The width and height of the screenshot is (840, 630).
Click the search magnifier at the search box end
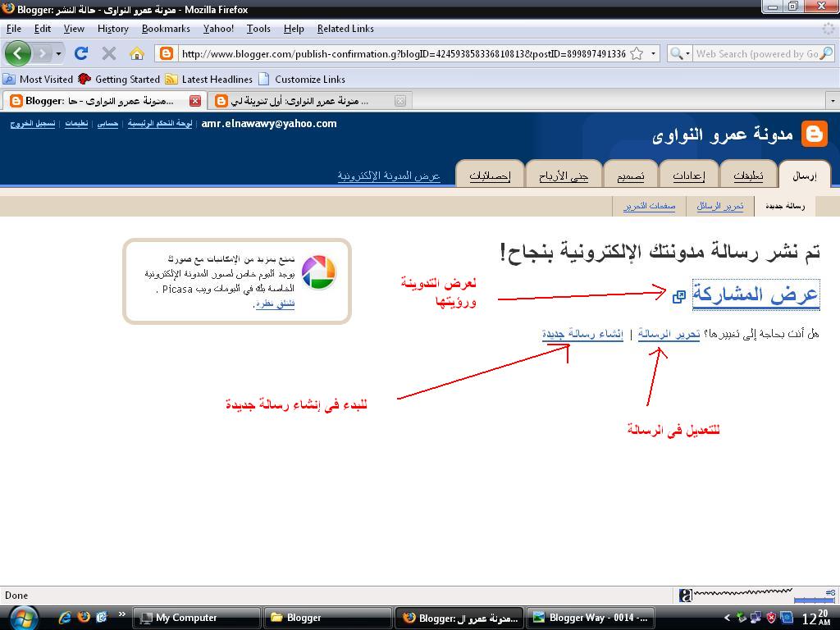coord(827,53)
